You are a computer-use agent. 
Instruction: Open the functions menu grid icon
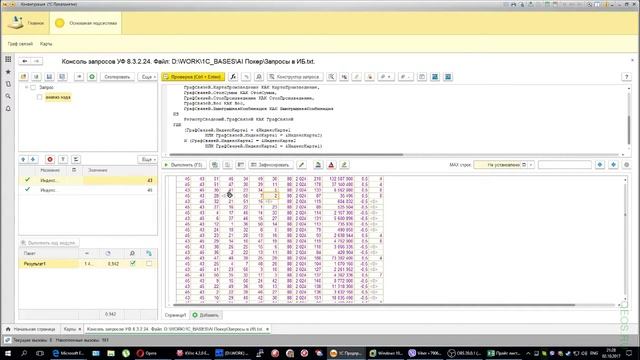click(x=8, y=60)
